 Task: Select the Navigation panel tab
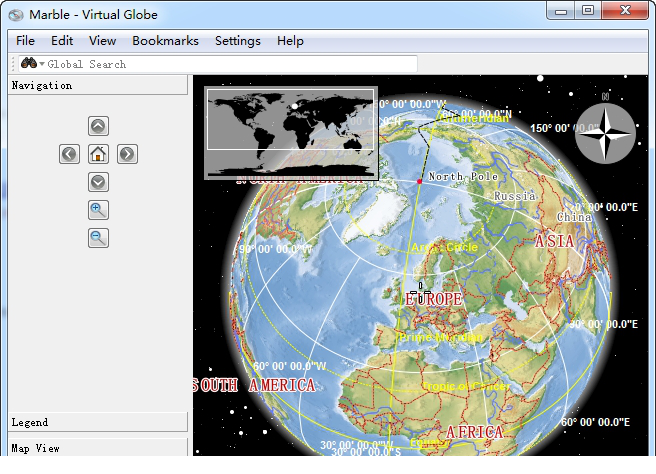[x=98, y=85]
